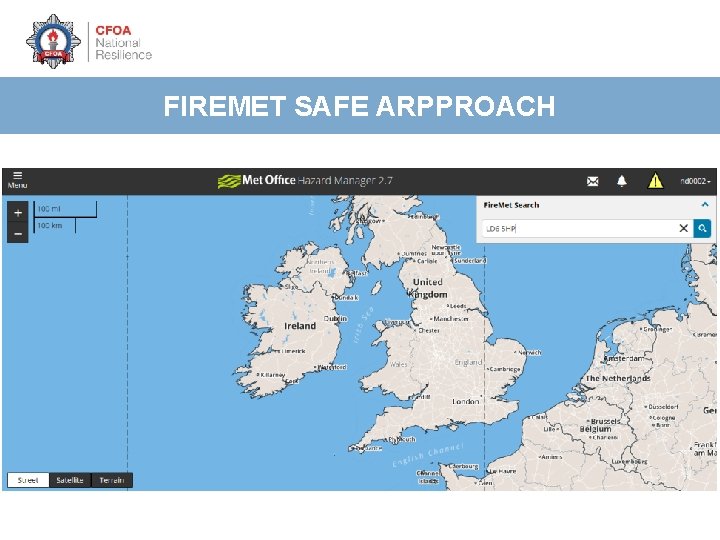Click the Netherlands label on the map
This screenshot has height=540, width=720.
pyautogui.click(x=618, y=378)
